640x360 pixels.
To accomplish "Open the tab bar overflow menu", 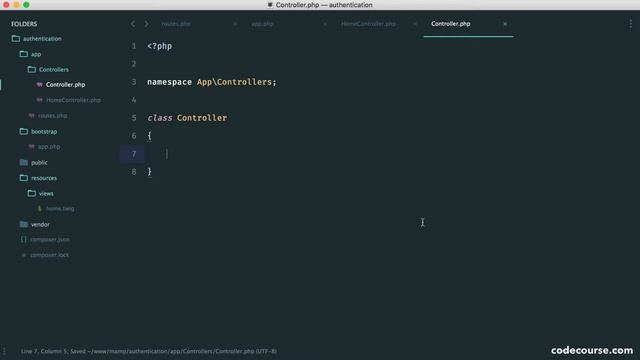I will pos(630,24).
